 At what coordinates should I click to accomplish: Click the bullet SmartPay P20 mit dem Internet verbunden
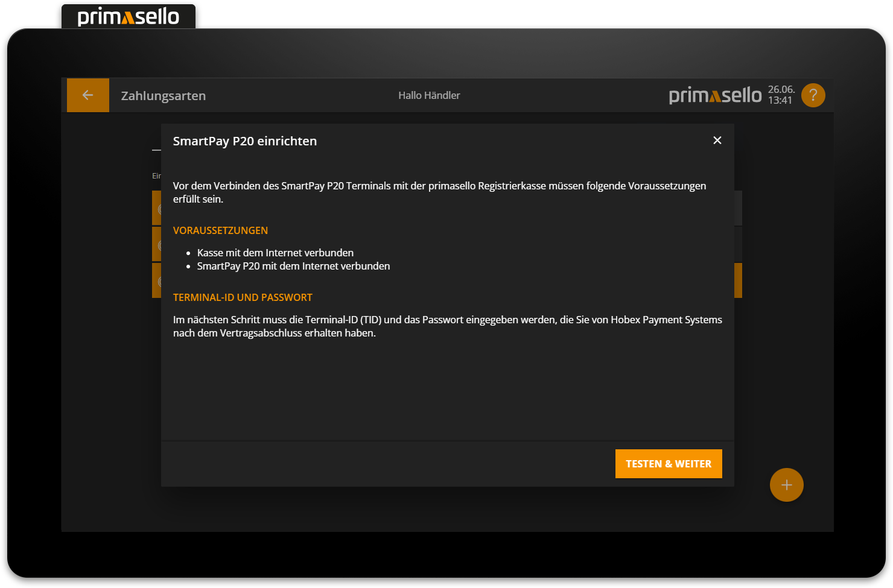[x=294, y=266]
